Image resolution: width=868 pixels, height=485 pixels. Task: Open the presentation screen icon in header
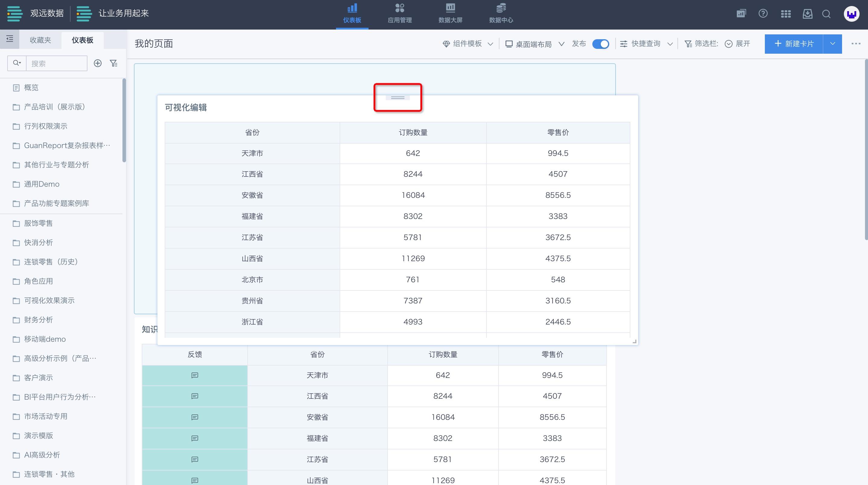741,14
